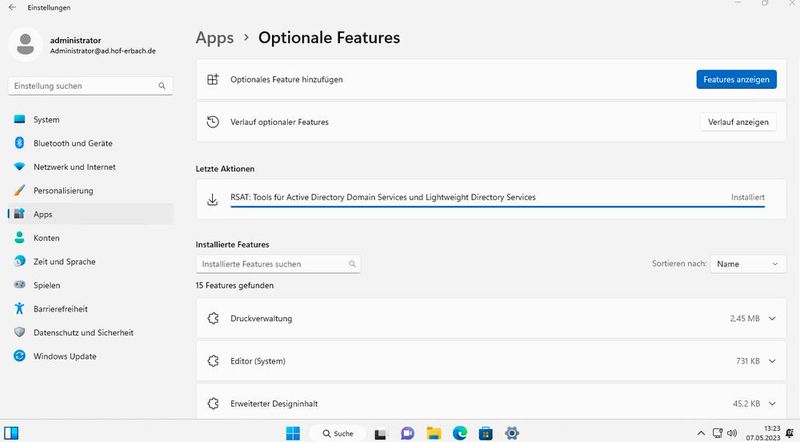The image size is (800, 442).
Task: Click the Bluetooth icon in sidebar
Action: pos(19,143)
